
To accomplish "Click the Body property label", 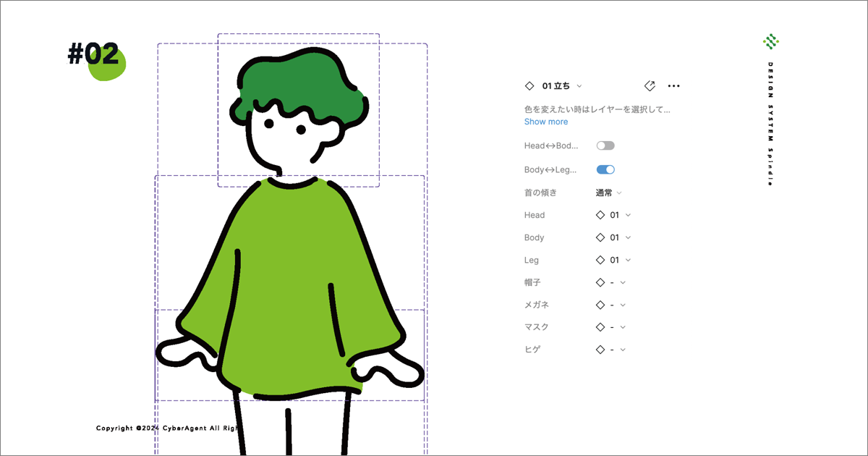I will pos(534,237).
